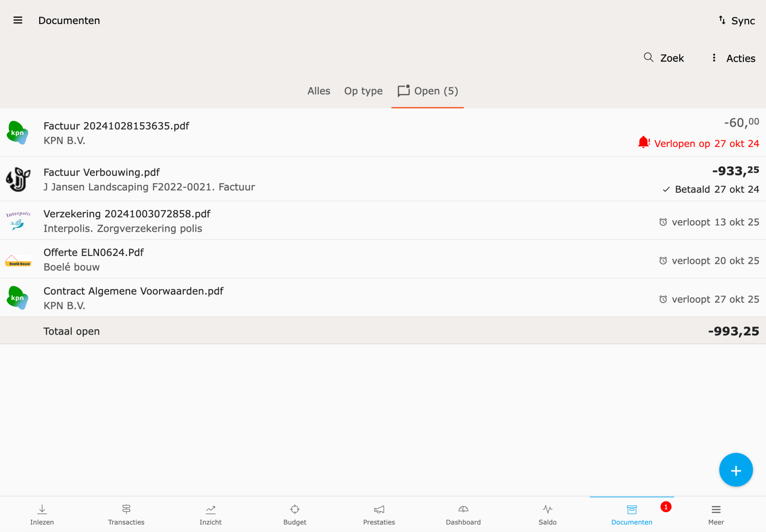Open Meer in the bottom navigation
This screenshot has width=766, height=532.
point(716,514)
